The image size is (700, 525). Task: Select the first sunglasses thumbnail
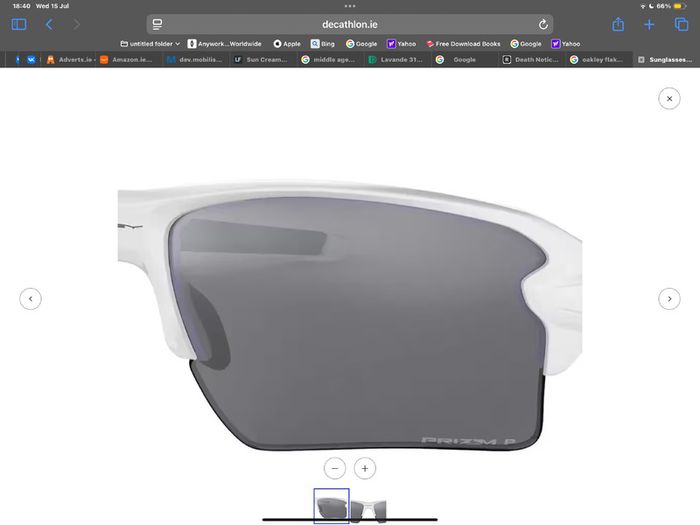(331, 506)
